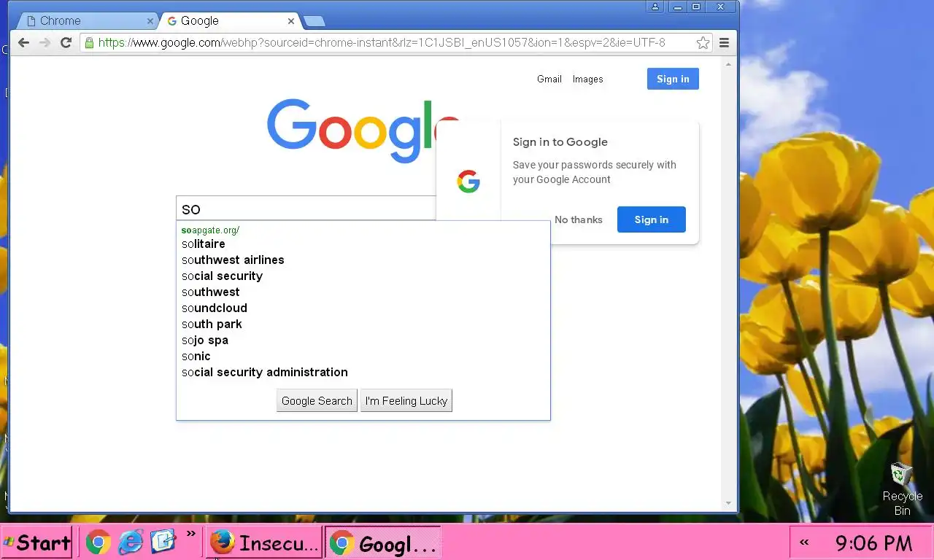Open the Chrome user profile icon
This screenshot has height=560, width=934.
(655, 7)
